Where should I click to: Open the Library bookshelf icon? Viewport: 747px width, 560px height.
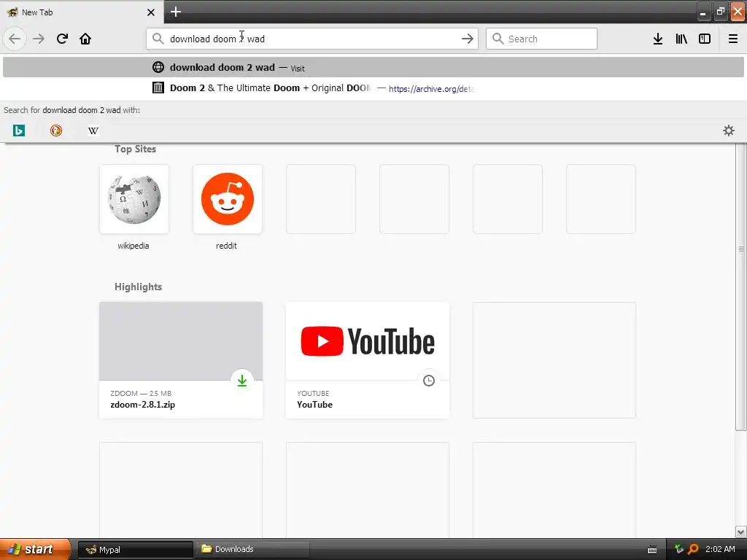(681, 39)
